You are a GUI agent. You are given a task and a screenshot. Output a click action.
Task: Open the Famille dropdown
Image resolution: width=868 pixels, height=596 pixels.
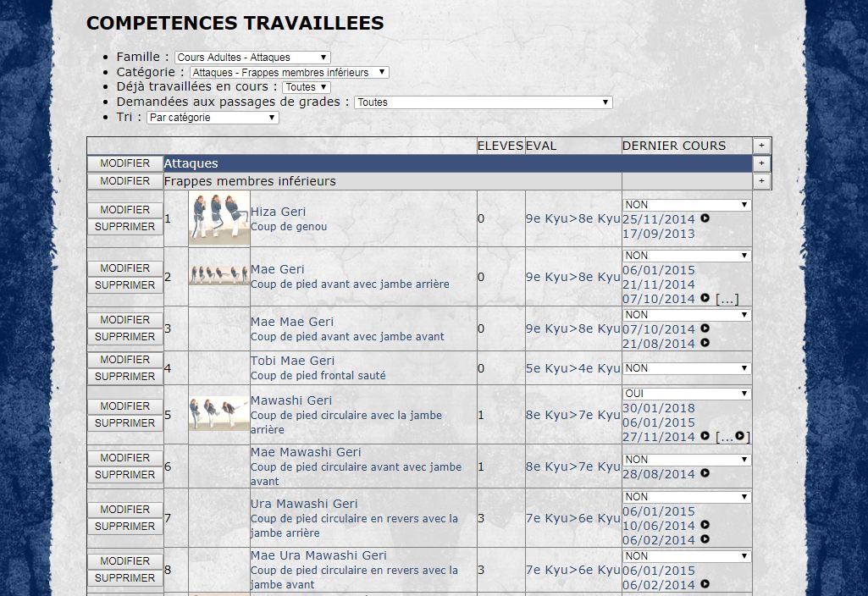coord(252,58)
